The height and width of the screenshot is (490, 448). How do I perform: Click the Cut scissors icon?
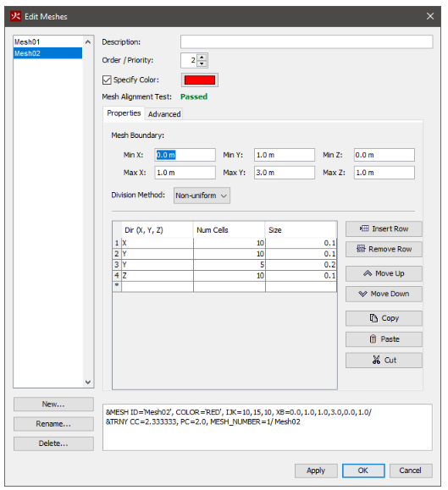pos(376,360)
